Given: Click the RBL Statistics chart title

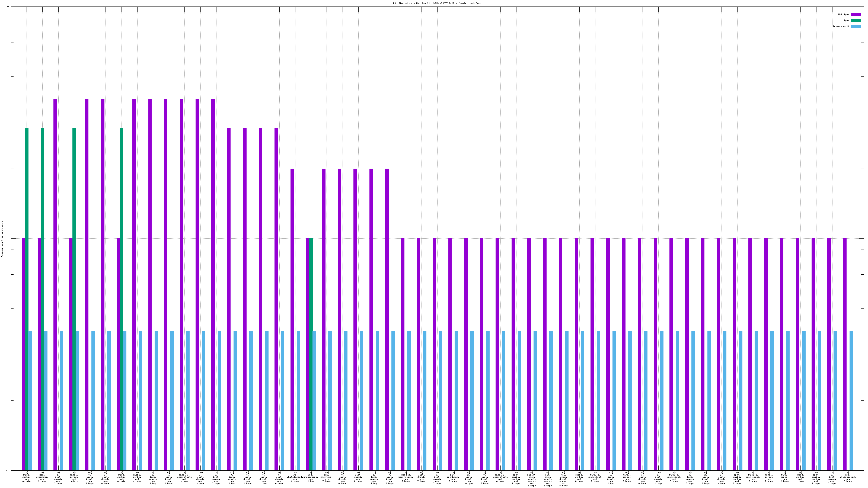Looking at the screenshot, I should (x=437, y=3).
